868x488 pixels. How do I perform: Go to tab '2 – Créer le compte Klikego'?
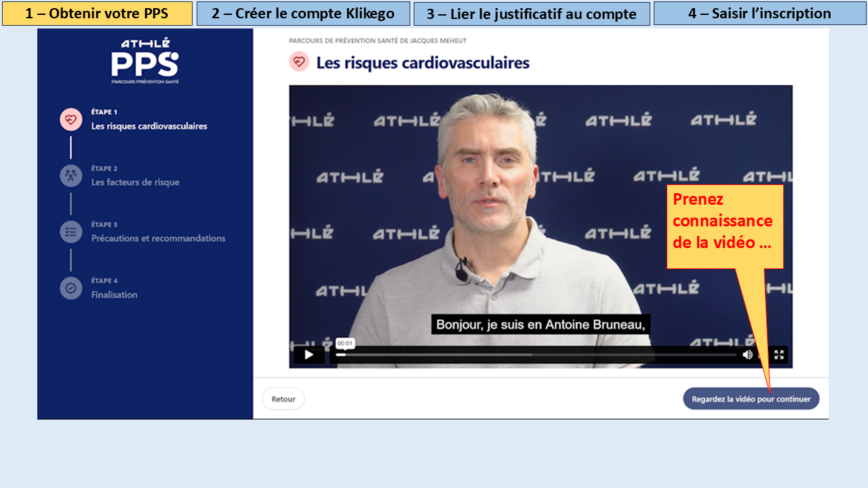(303, 14)
